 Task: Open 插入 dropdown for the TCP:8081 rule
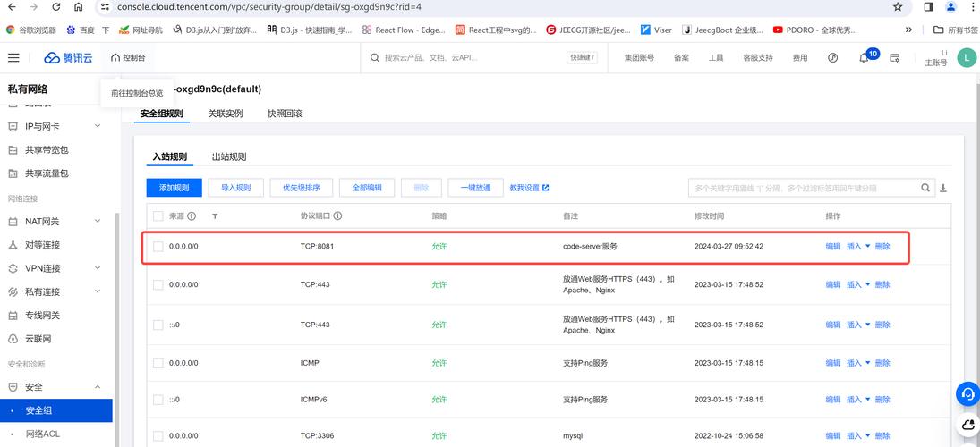(858, 247)
